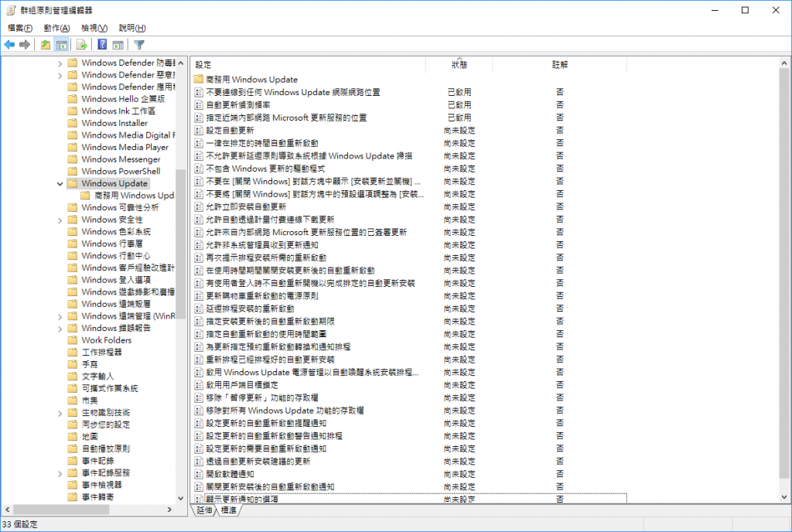Click the app icon in title bar

click(11, 10)
